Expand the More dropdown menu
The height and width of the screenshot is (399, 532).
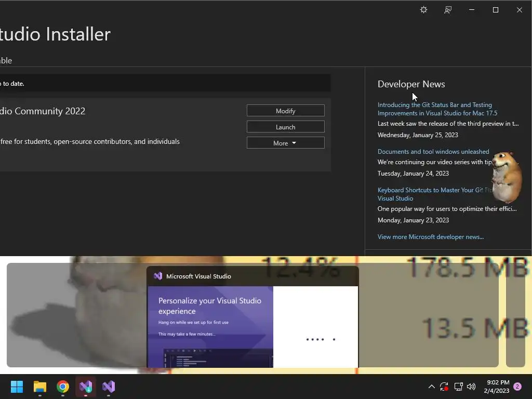(285, 143)
